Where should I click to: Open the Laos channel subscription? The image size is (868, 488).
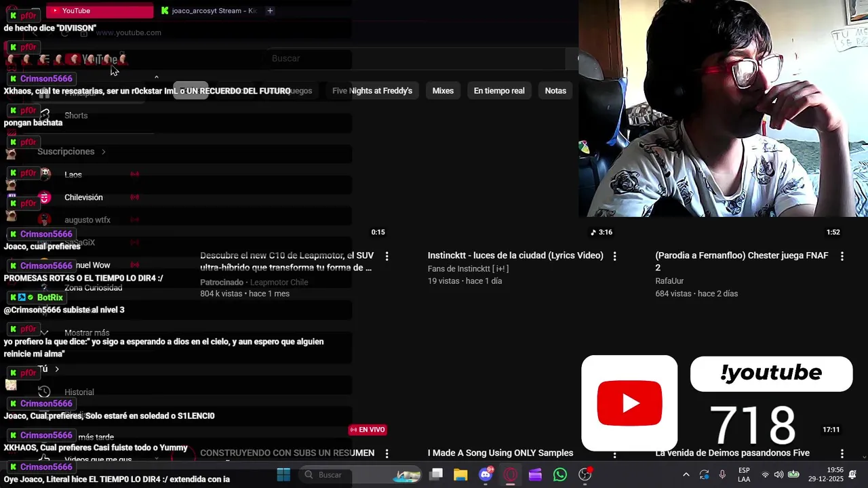(73, 175)
